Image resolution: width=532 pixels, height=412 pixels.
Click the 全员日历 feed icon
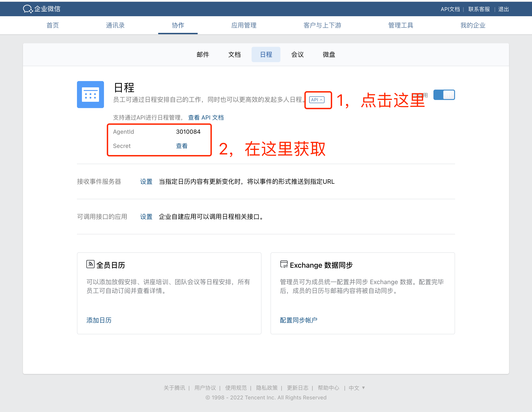90,264
